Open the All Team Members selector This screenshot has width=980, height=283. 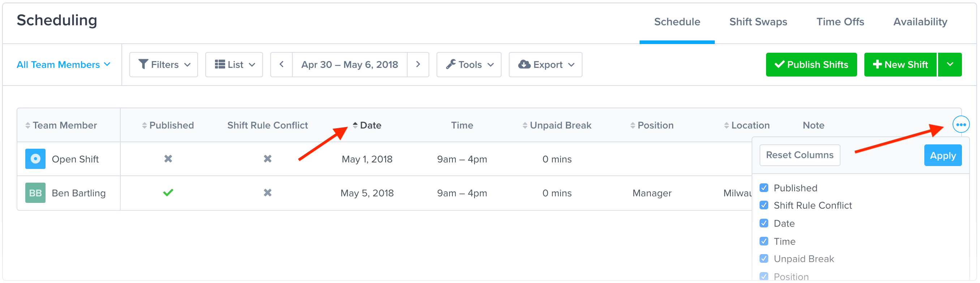64,65
